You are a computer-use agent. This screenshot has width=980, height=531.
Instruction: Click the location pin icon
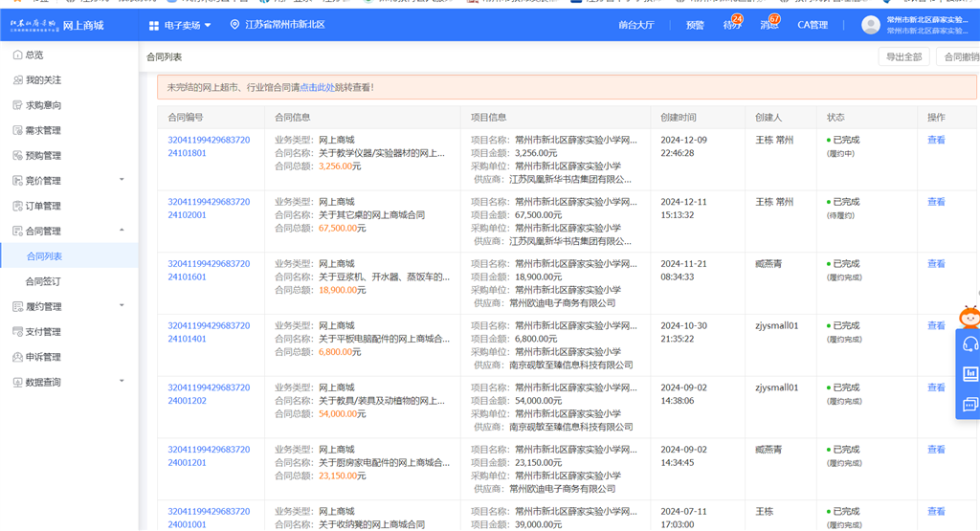tap(235, 24)
